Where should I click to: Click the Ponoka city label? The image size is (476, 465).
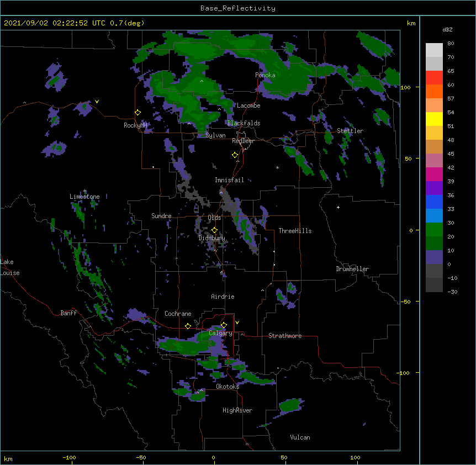tap(265, 75)
